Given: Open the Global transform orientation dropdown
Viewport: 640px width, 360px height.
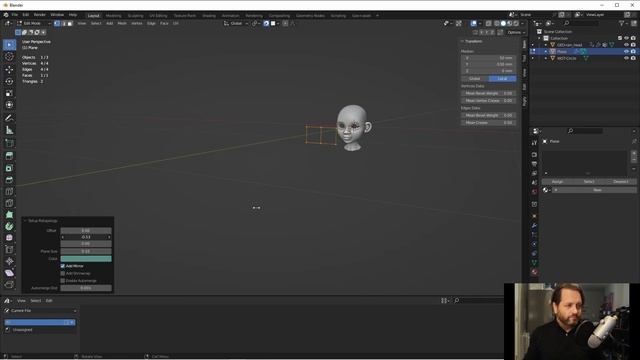Looking at the screenshot, I should click(236, 23).
